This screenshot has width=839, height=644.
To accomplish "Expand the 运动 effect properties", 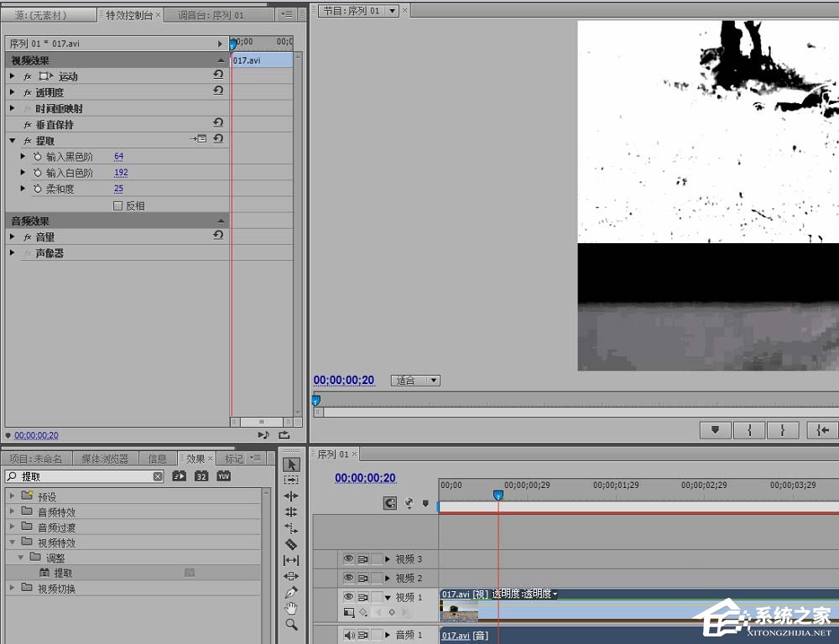I will (13, 76).
